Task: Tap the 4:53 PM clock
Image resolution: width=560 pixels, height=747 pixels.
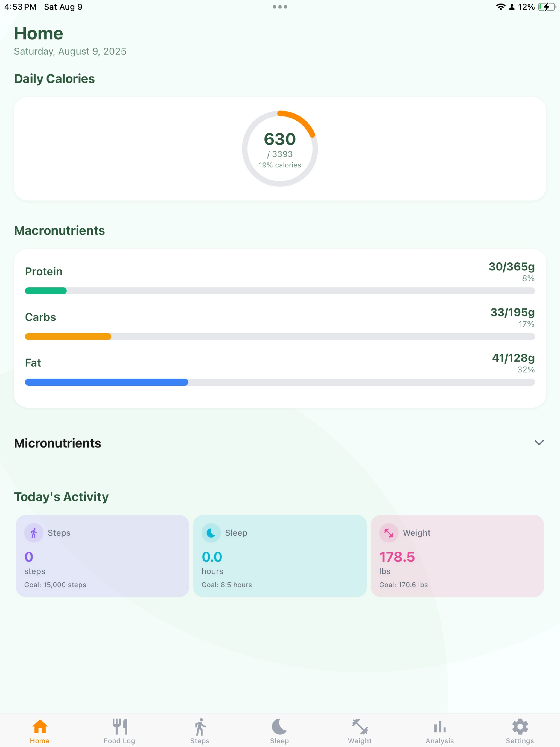Action: [x=20, y=7]
